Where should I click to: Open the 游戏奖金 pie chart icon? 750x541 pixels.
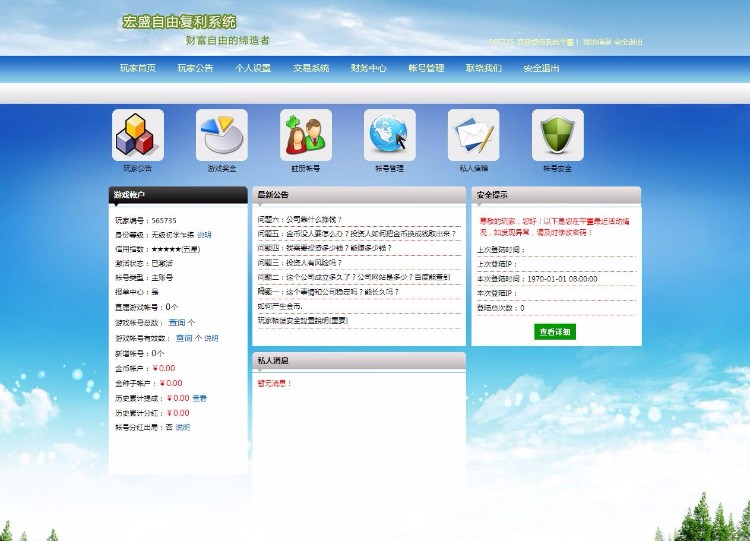(x=222, y=135)
